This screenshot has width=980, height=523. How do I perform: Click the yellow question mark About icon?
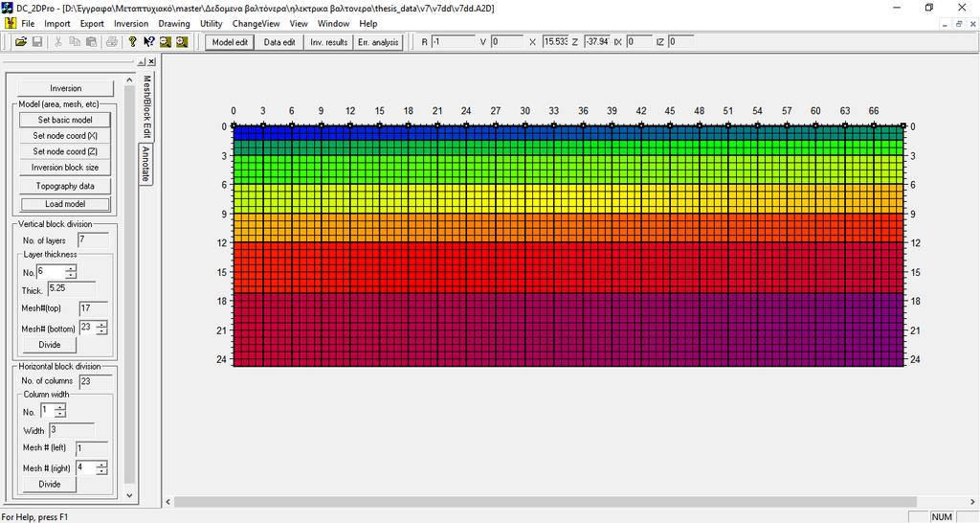pyautogui.click(x=132, y=42)
